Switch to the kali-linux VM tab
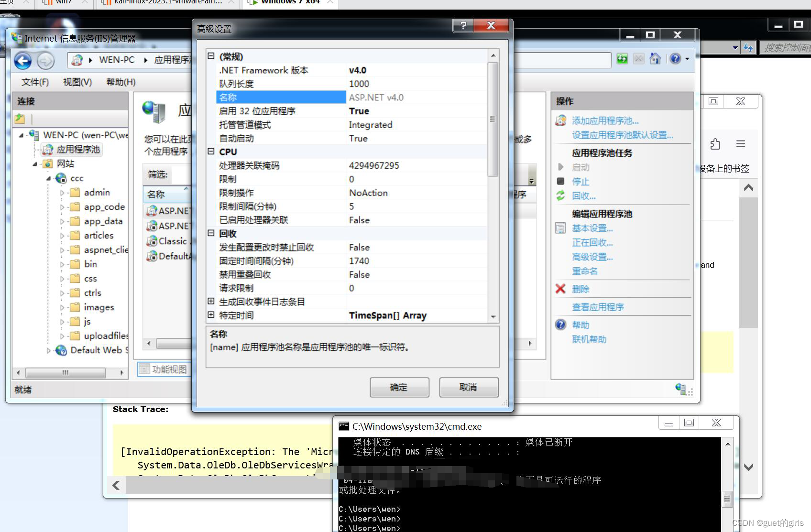The height and width of the screenshot is (532, 811). (167, 3)
